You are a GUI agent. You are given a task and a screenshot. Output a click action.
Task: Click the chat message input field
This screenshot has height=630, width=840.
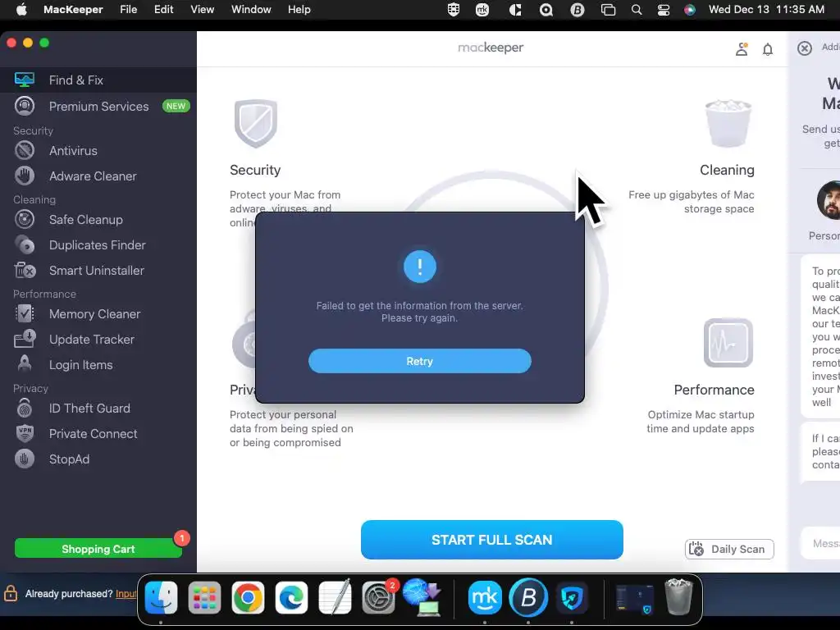820,543
